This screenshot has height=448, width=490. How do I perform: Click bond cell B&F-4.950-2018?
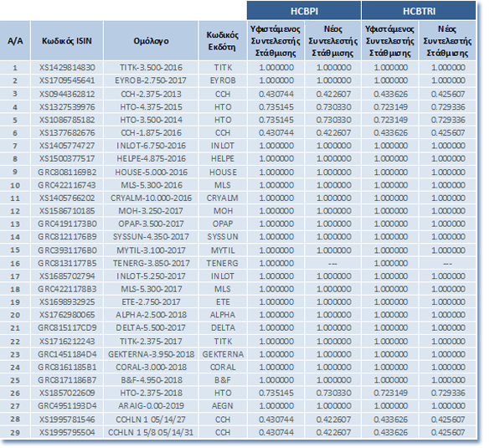click(x=151, y=380)
